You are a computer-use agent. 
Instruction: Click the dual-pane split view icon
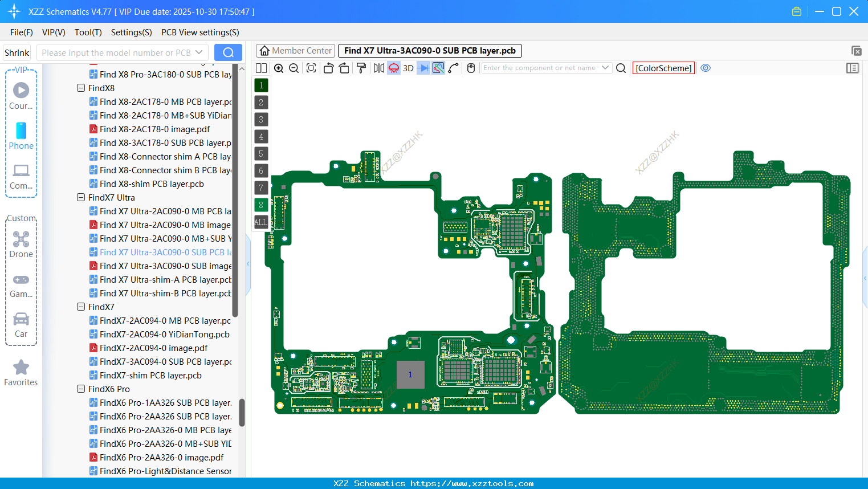(261, 68)
